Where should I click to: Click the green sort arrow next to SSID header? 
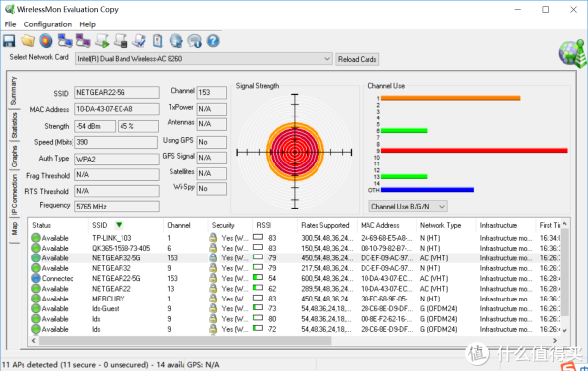(119, 225)
